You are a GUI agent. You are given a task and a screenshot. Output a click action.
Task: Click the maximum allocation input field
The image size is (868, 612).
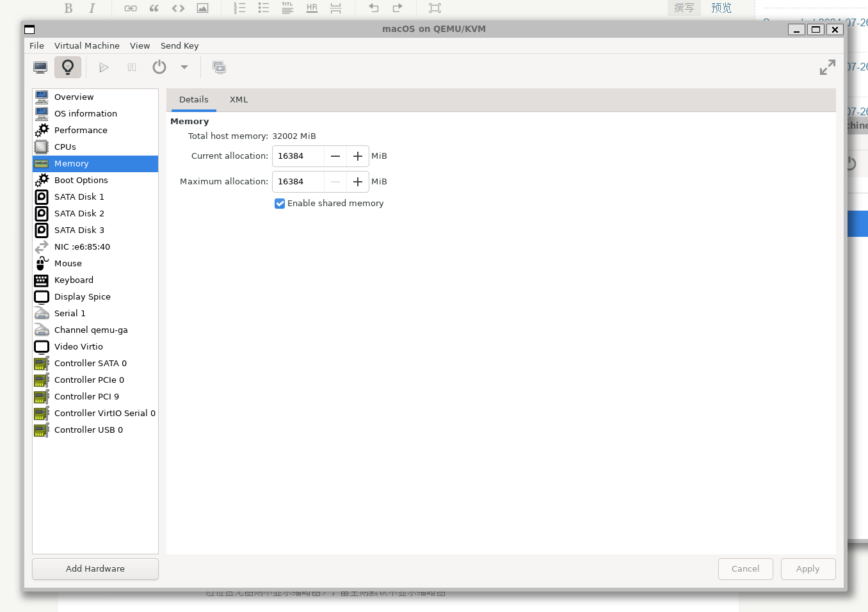click(x=298, y=182)
